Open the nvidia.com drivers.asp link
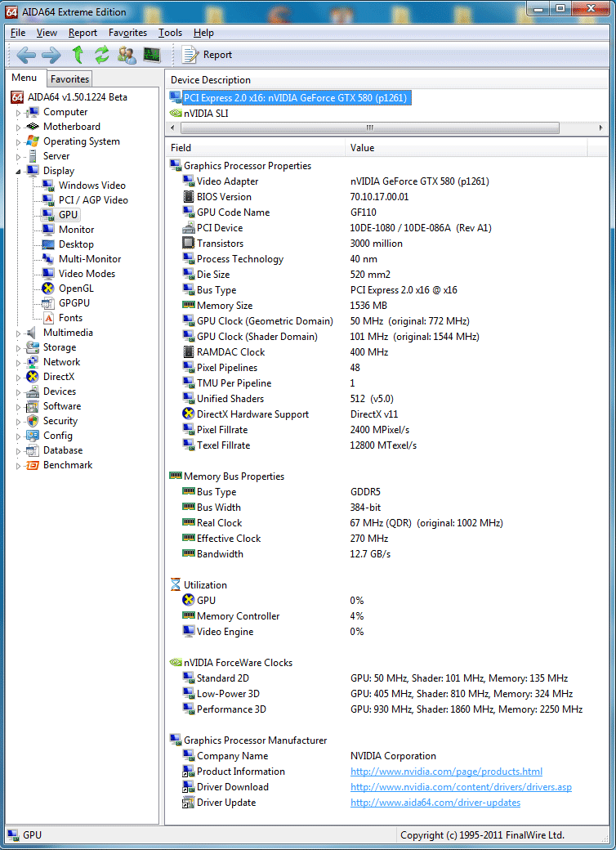The image size is (616, 850). coord(461,786)
